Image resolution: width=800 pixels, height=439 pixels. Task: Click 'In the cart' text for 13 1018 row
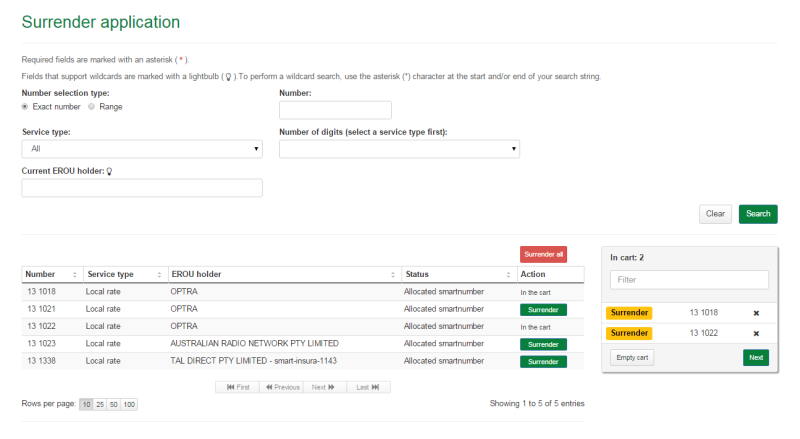pyautogui.click(x=535, y=293)
